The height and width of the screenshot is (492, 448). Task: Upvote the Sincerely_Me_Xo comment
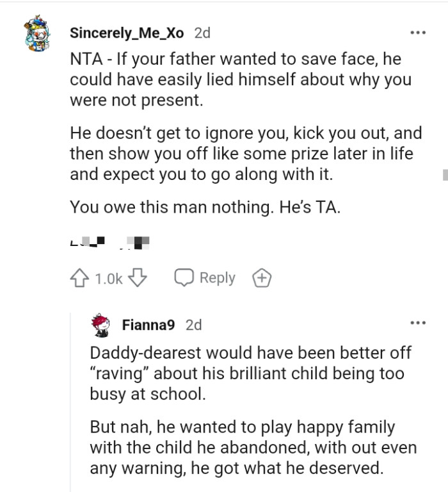pyautogui.click(x=79, y=278)
